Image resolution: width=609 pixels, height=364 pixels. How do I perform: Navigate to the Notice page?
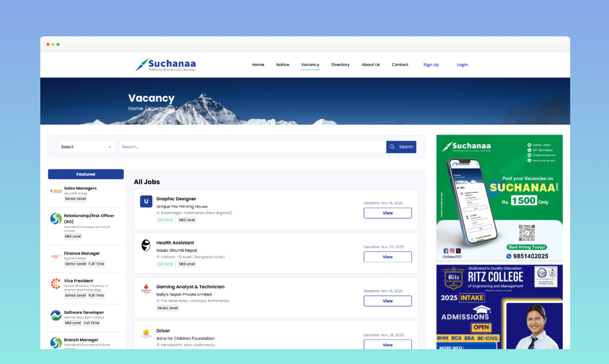click(282, 65)
